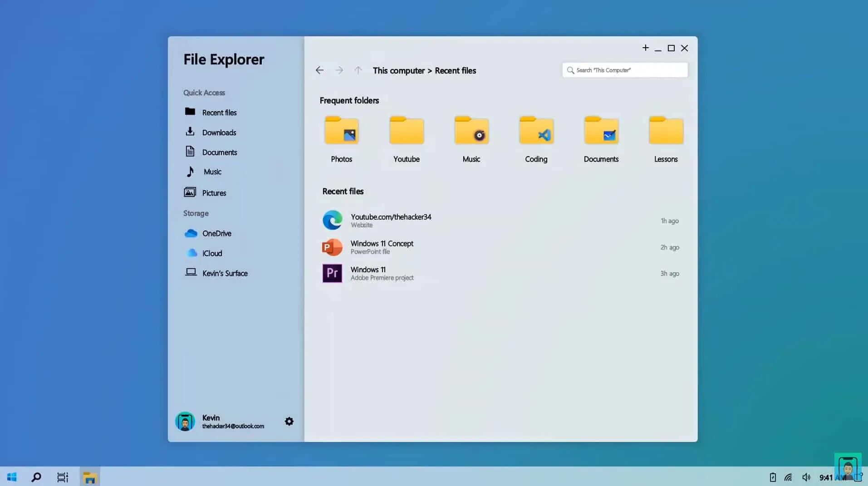The image size is (868, 486).
Task: Open the Windows 11 Premiere project name
Action: click(368, 270)
